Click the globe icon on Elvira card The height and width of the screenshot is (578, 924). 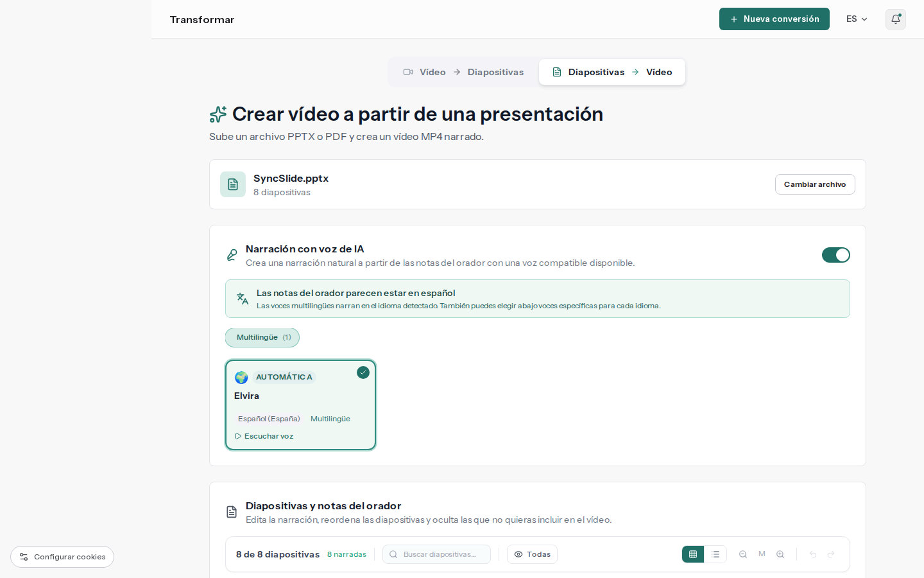241,378
